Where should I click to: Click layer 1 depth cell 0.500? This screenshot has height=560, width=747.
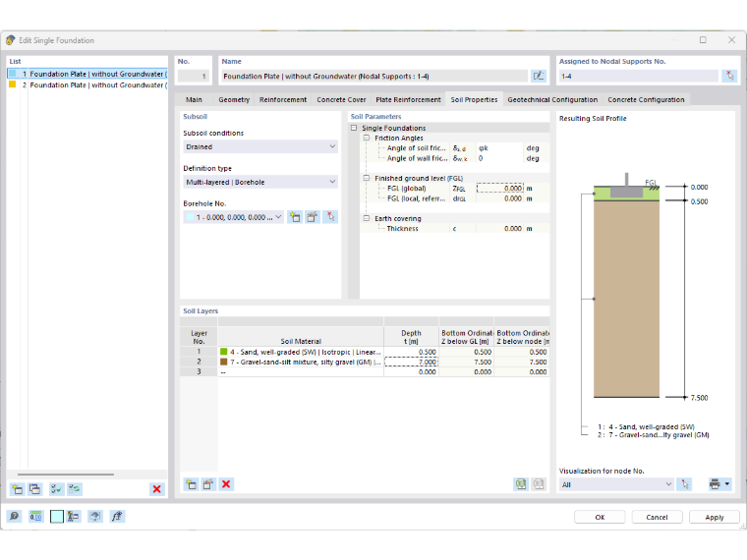click(x=411, y=352)
